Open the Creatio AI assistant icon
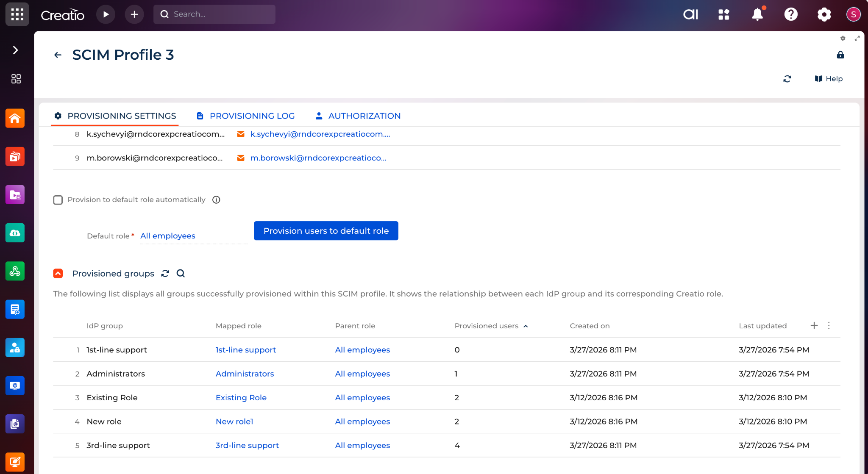Image resolution: width=868 pixels, height=474 pixels. (x=690, y=14)
